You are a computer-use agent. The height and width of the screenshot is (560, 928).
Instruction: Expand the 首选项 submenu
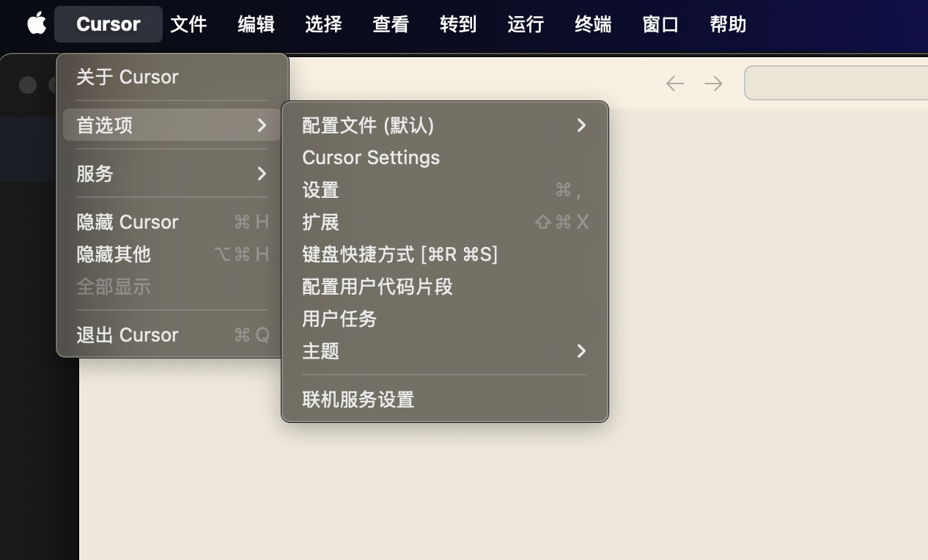click(172, 125)
